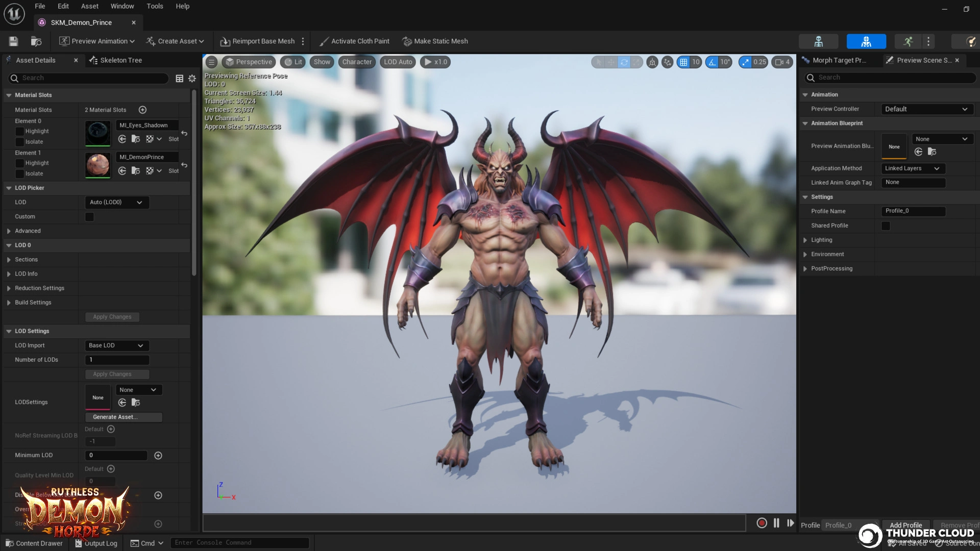Use selected asset arrow for Preview Animation Blueprint
This screenshot has height=551, width=980.
click(x=918, y=152)
